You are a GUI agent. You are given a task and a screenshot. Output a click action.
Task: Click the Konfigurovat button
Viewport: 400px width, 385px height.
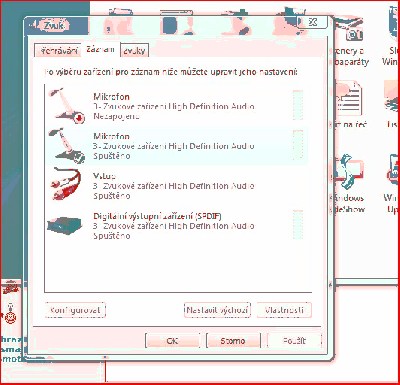pos(75,310)
